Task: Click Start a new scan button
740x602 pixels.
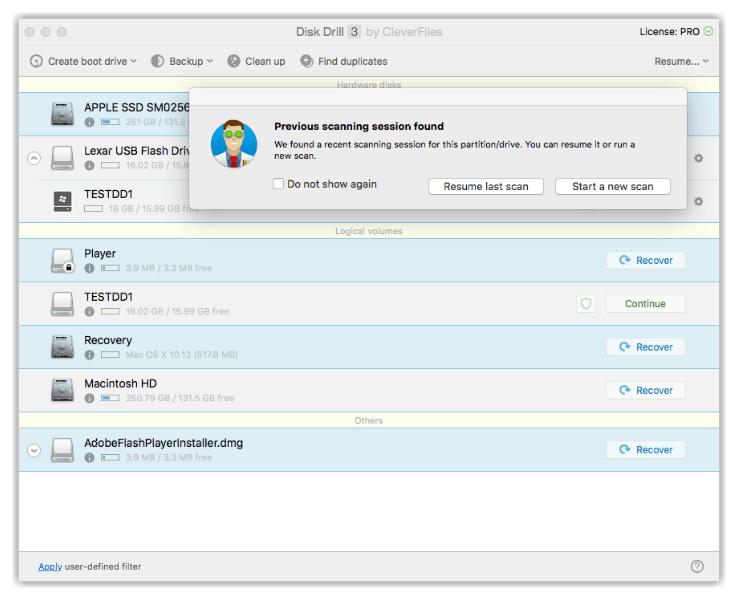Action: point(613,186)
